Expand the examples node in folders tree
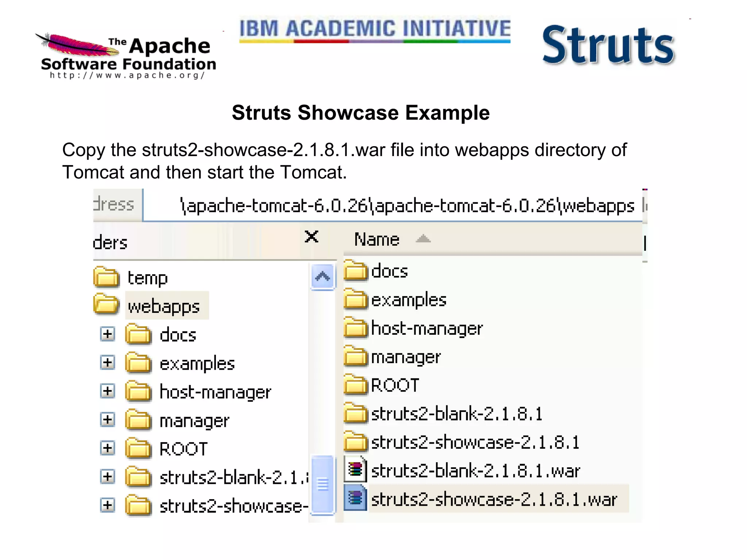Image resolution: width=747 pixels, height=560 pixels. coord(107,362)
